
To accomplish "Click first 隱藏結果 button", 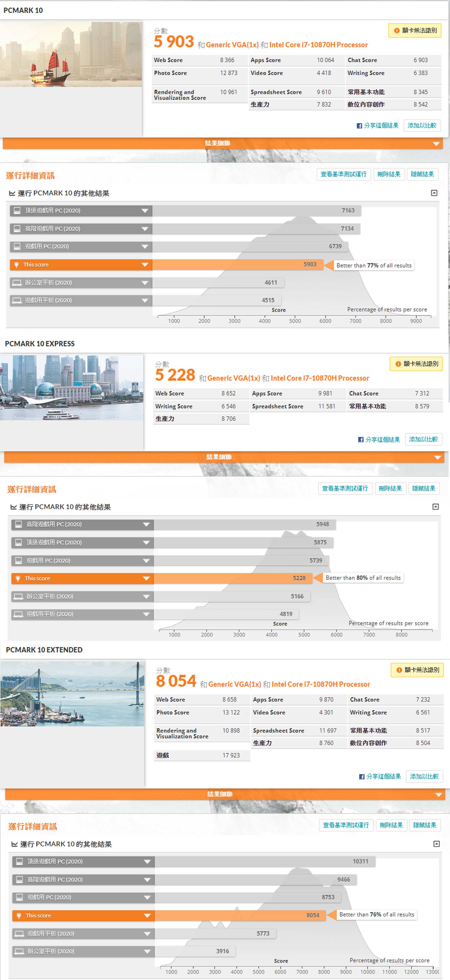I will point(422,174).
